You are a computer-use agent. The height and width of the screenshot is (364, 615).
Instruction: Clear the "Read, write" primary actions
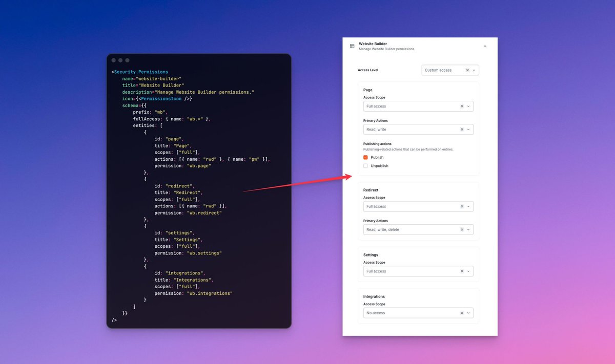[x=461, y=129]
